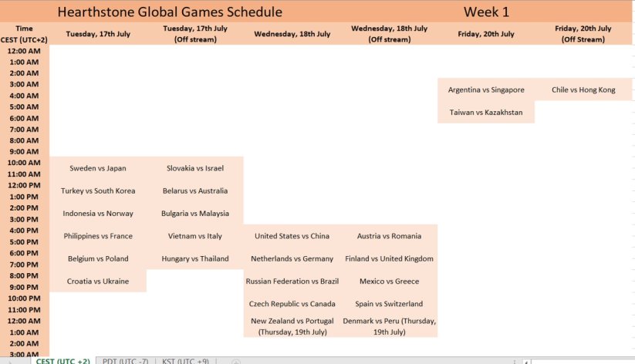Click the Russian Federation vs Brazil cell
The image size is (635, 364).
click(x=292, y=281)
